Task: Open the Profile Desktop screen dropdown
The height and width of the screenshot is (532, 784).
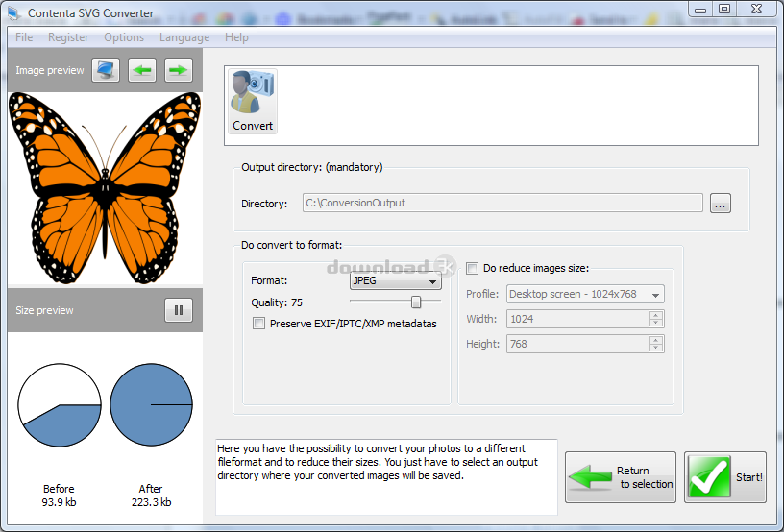Action: (x=585, y=294)
